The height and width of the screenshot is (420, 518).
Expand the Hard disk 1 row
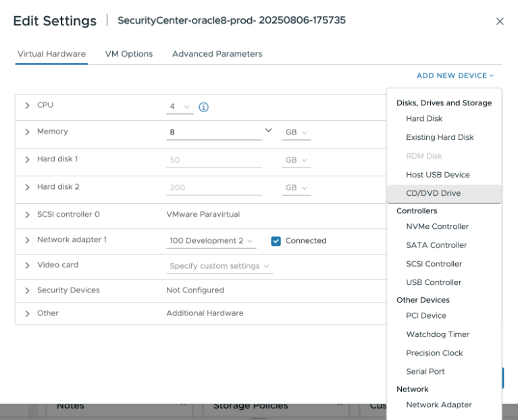(x=28, y=159)
